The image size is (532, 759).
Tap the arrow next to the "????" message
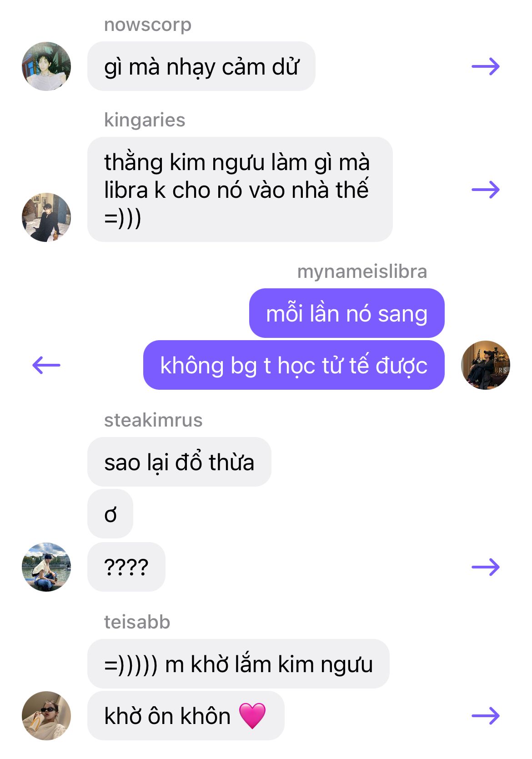(486, 567)
